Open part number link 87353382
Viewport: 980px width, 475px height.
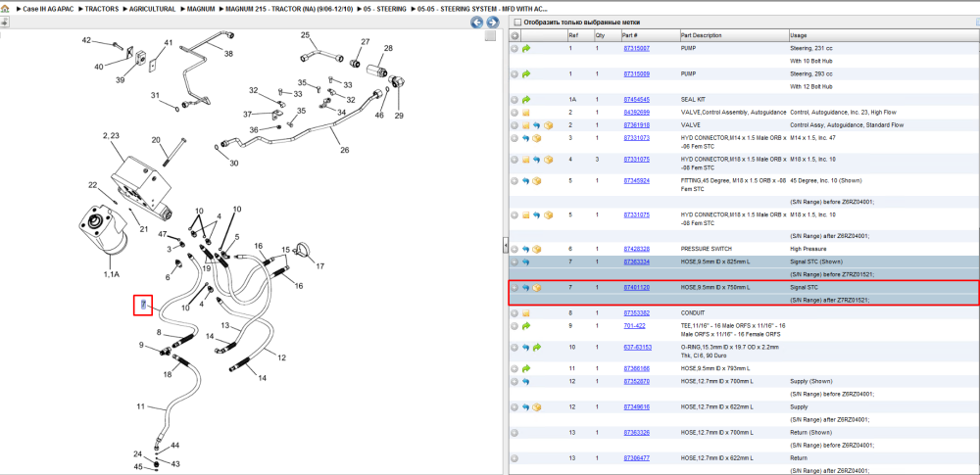(636, 312)
